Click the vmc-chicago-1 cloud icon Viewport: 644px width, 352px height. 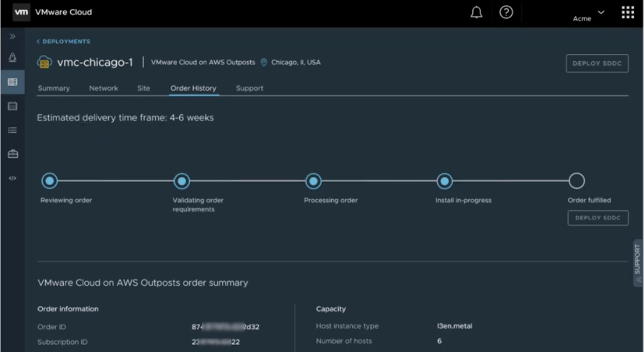coord(44,62)
